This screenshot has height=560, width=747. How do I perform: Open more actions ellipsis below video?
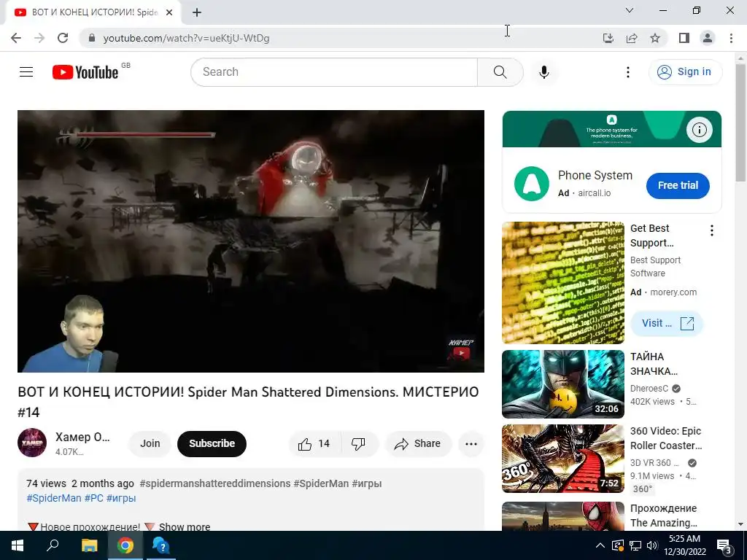tap(471, 444)
